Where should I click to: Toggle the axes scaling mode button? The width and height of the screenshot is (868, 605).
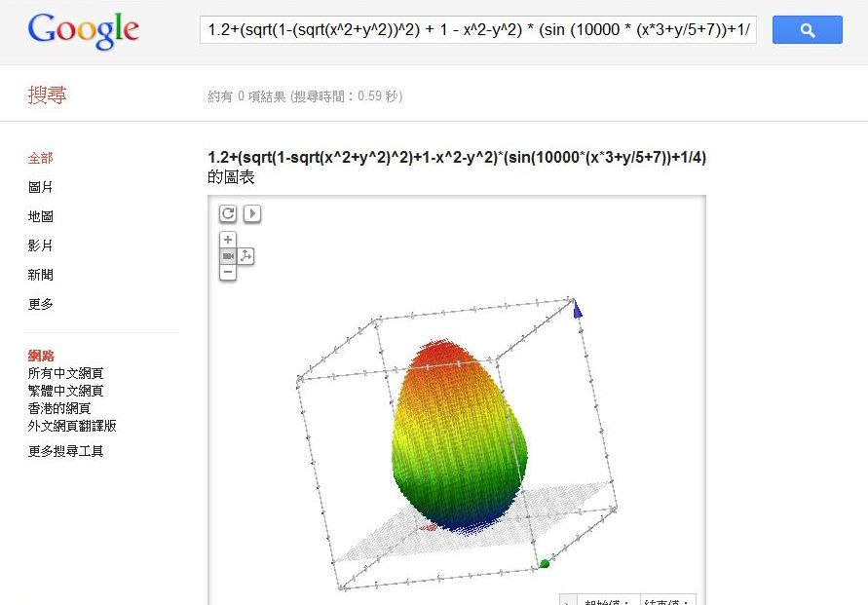[x=245, y=256]
